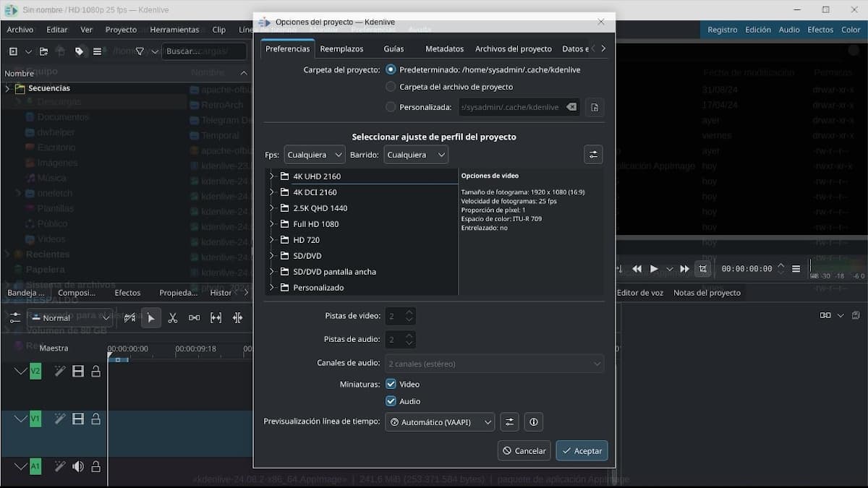
Task: Expand the Full HD 1080 profile folder
Action: 272,224
